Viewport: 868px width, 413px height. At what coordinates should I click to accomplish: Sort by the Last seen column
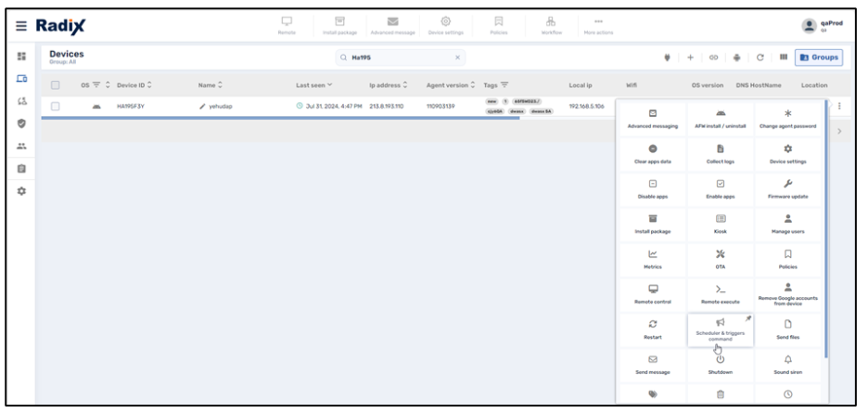click(319, 85)
